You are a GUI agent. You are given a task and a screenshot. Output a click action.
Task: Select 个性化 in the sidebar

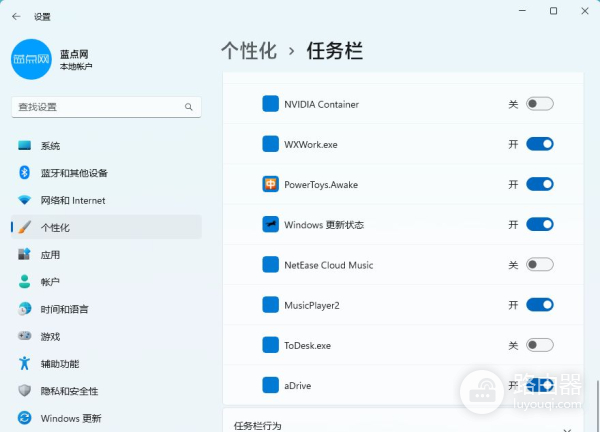pyautogui.click(x=106, y=227)
